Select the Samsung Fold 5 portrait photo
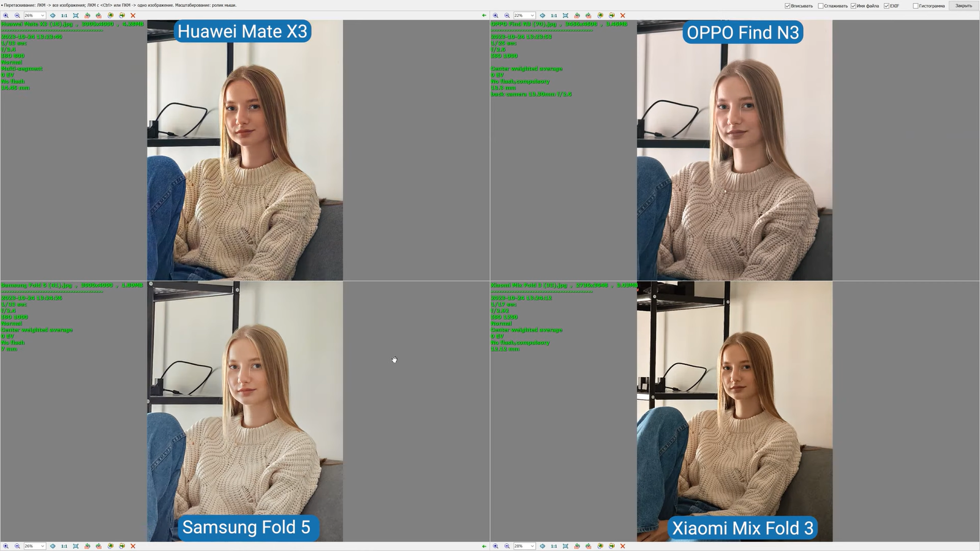The width and height of the screenshot is (980, 551). click(245, 411)
